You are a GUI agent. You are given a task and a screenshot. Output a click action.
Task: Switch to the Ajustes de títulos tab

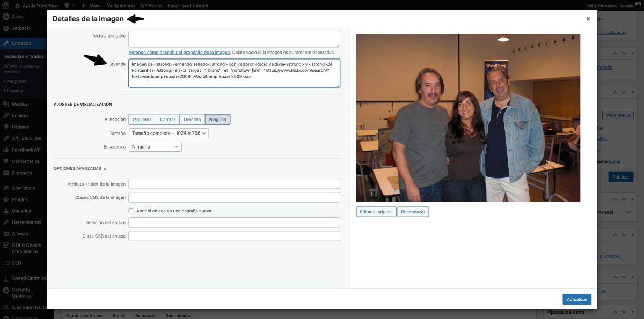(85, 316)
